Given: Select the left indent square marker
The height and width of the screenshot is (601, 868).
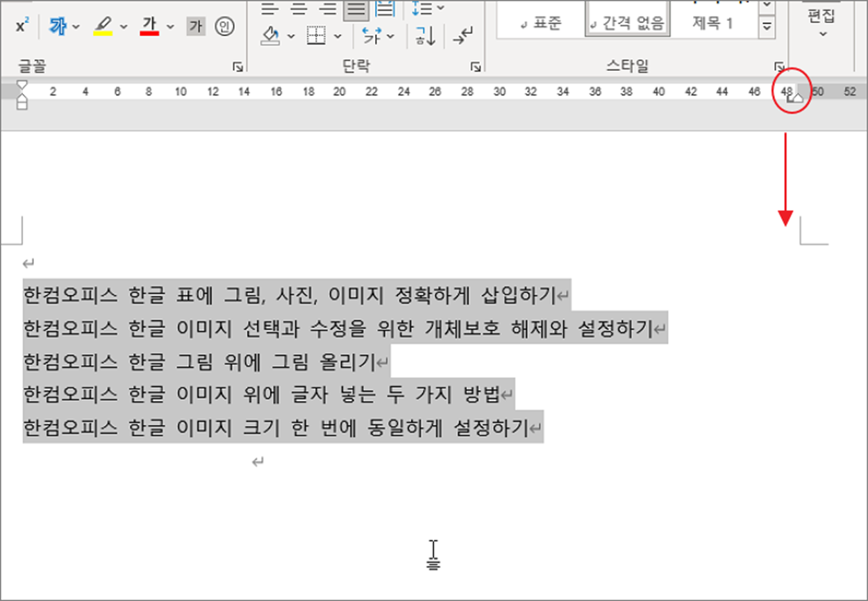Looking at the screenshot, I should 22,105.
